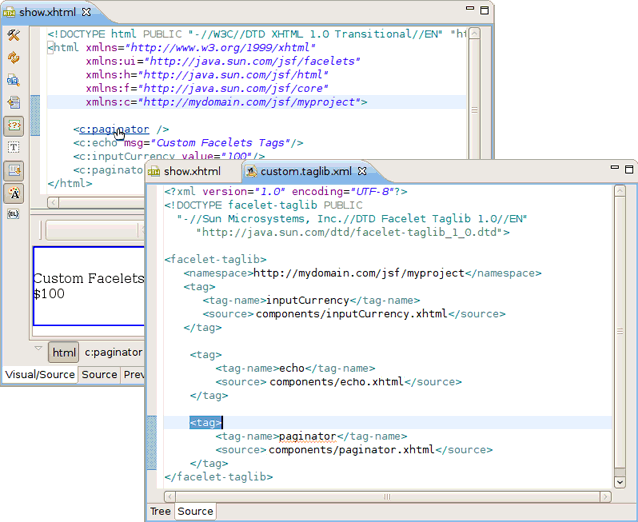Select the show.xhtml tab in the back editor
Viewport: 638px width, 522px height.
(47, 12)
